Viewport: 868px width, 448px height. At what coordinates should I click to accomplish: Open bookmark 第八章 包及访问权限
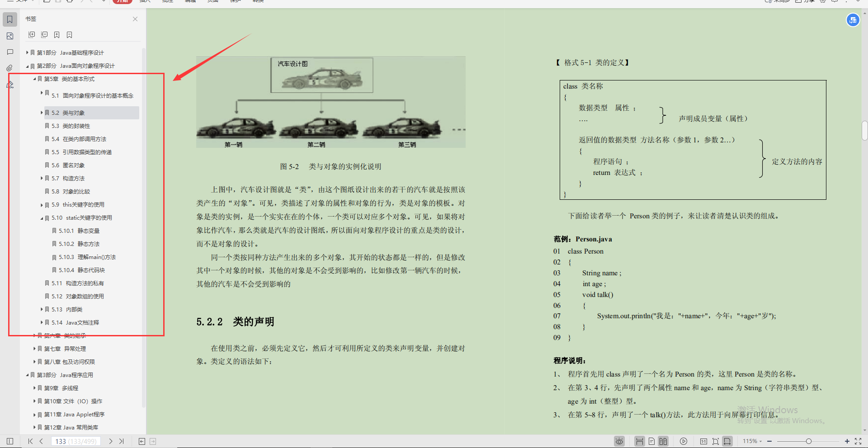coord(69,362)
